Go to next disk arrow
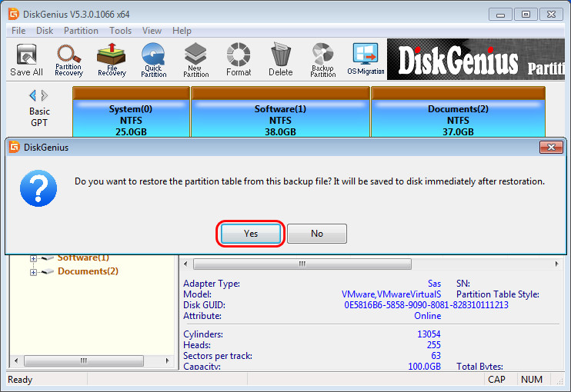 tap(45, 95)
